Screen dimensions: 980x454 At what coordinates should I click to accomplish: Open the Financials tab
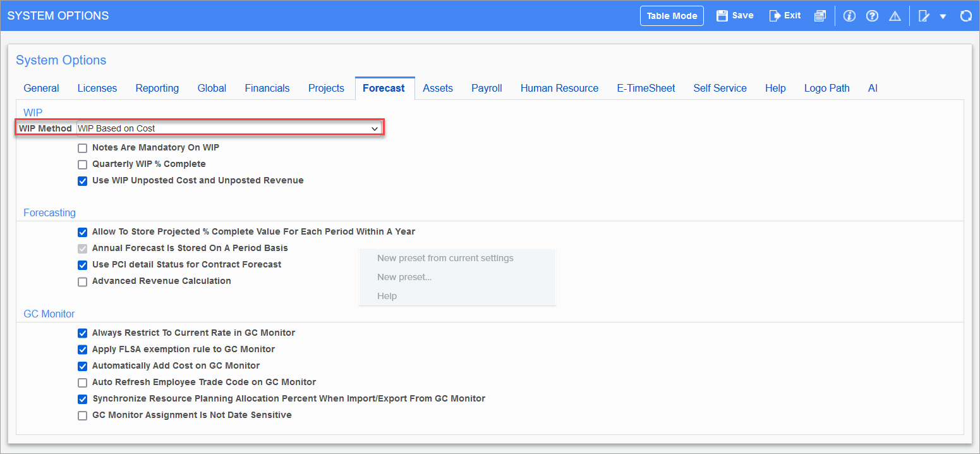267,89
